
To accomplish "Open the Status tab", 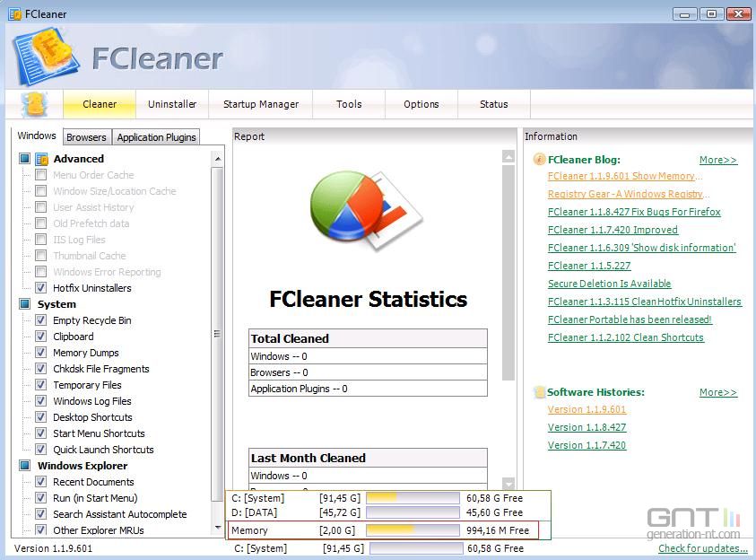I will (x=494, y=104).
